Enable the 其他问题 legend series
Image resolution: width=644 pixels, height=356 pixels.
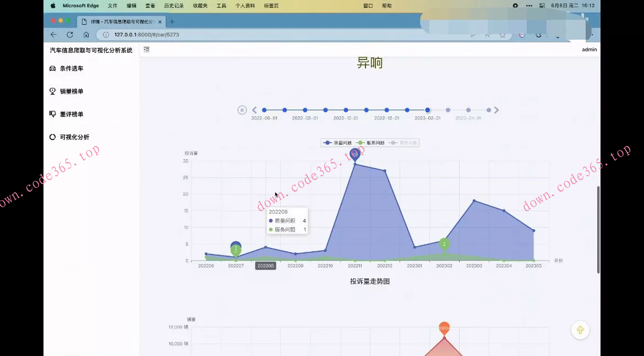pos(403,143)
